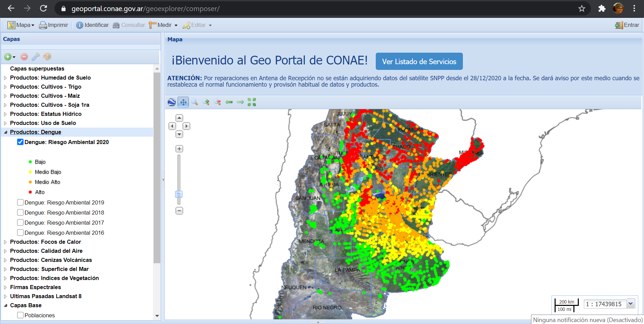Click the browser address bar URL
Viewport: 644px width, 324px height.
coord(145,9)
